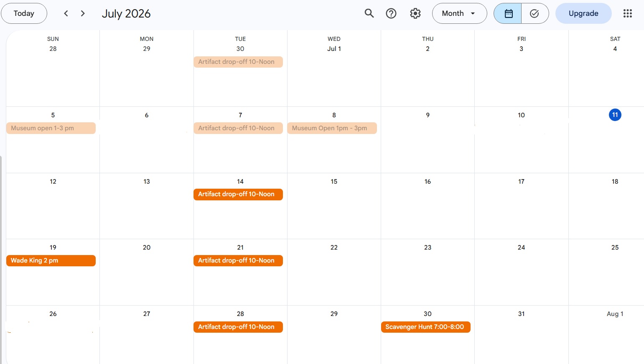The height and width of the screenshot is (364, 644).
Task: Click date number 18
Action: click(615, 182)
